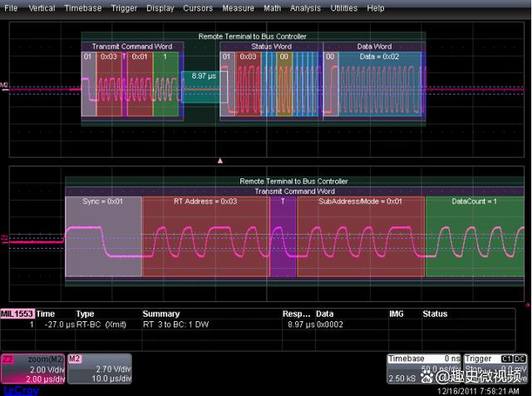Click the RT Address = 0x03 decode field
Image resolution: width=532 pixels, height=396 pixels.
tap(204, 201)
